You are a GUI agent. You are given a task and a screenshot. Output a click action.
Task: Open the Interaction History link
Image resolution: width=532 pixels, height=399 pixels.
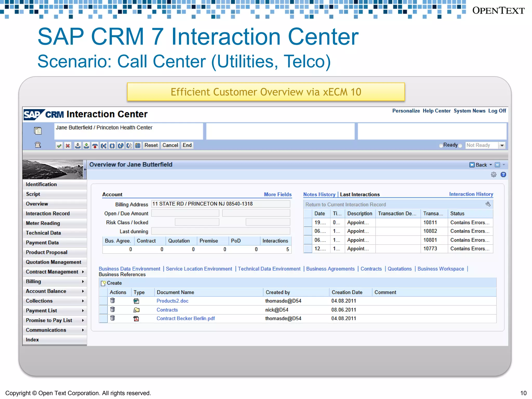pyautogui.click(x=471, y=194)
